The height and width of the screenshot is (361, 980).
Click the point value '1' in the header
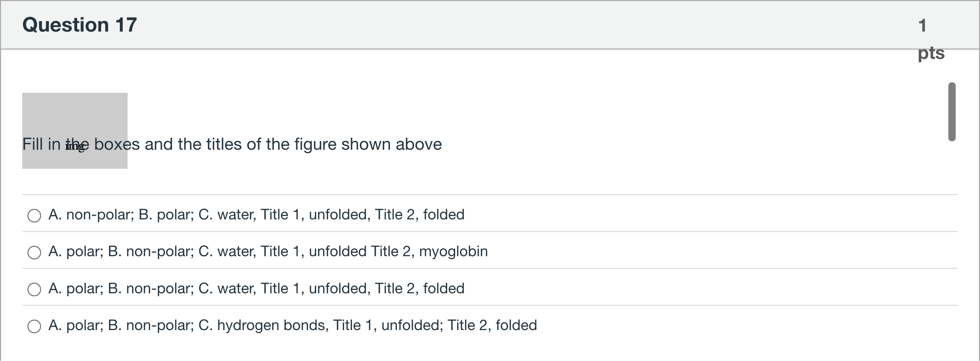pyautogui.click(x=922, y=25)
